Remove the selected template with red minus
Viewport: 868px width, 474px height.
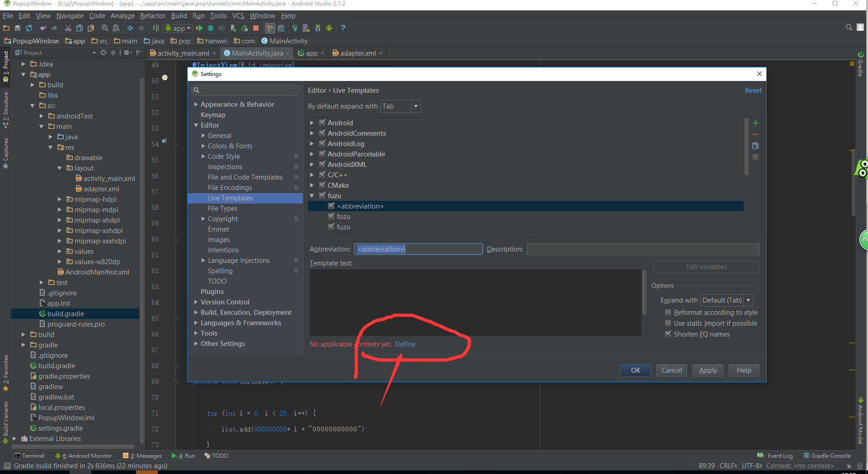(x=755, y=134)
